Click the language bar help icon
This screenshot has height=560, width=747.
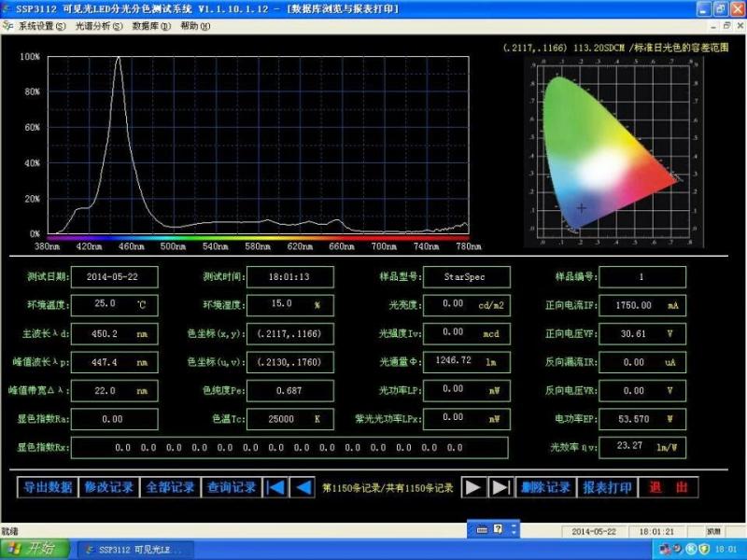(x=499, y=529)
